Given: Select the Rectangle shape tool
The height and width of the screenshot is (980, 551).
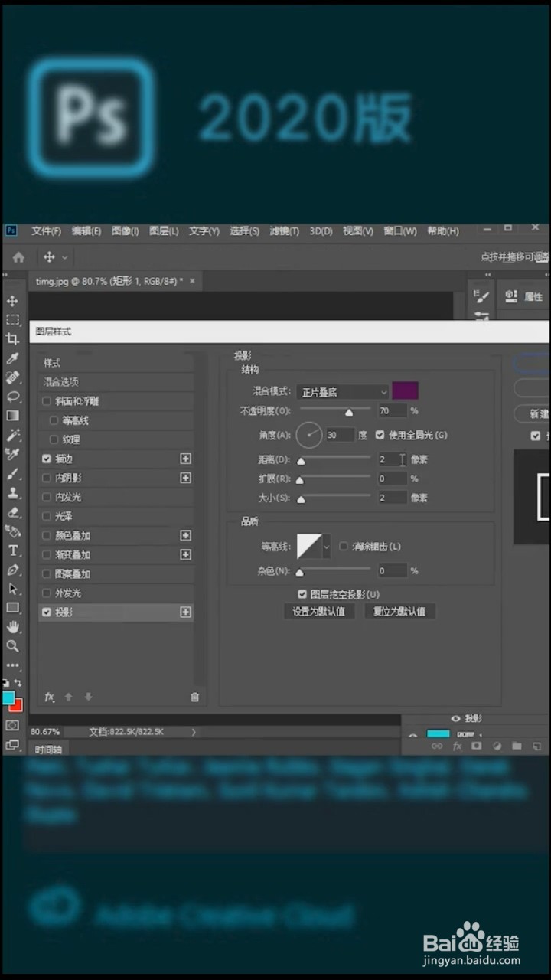Looking at the screenshot, I should [12, 608].
